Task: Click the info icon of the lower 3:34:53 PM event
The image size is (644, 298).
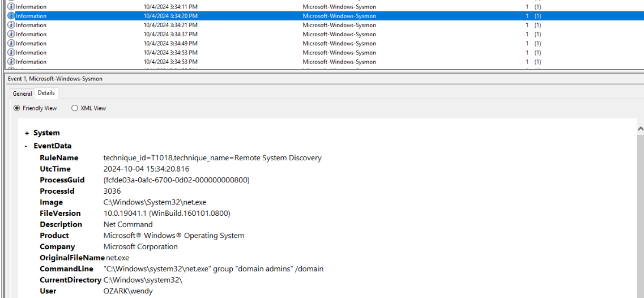Action: 11,62
